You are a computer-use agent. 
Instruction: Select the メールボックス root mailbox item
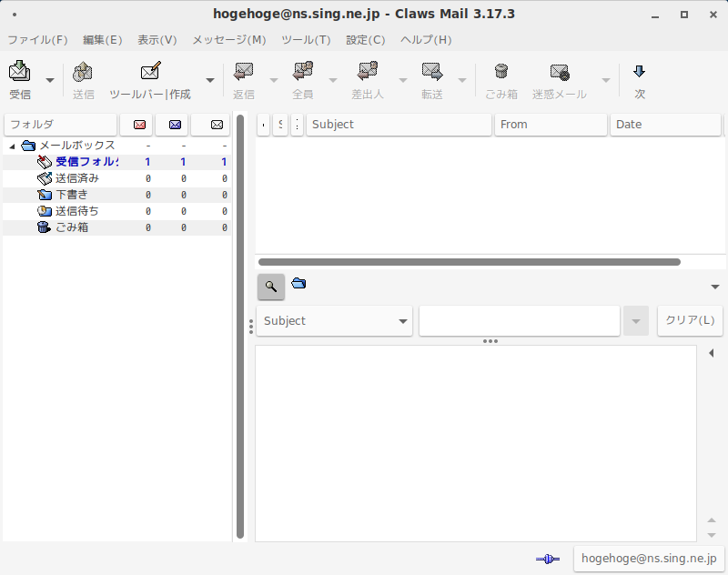click(x=117, y=146)
